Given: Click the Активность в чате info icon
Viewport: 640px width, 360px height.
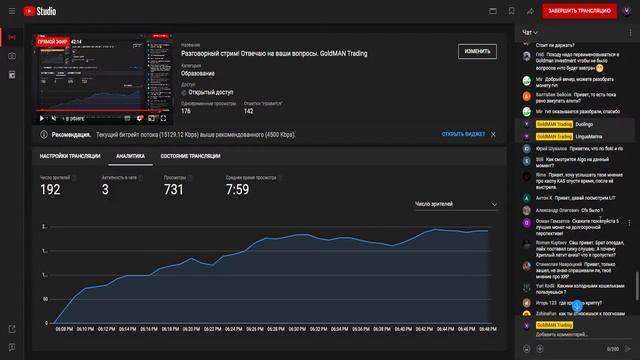Looking at the screenshot, I should pos(141,178).
